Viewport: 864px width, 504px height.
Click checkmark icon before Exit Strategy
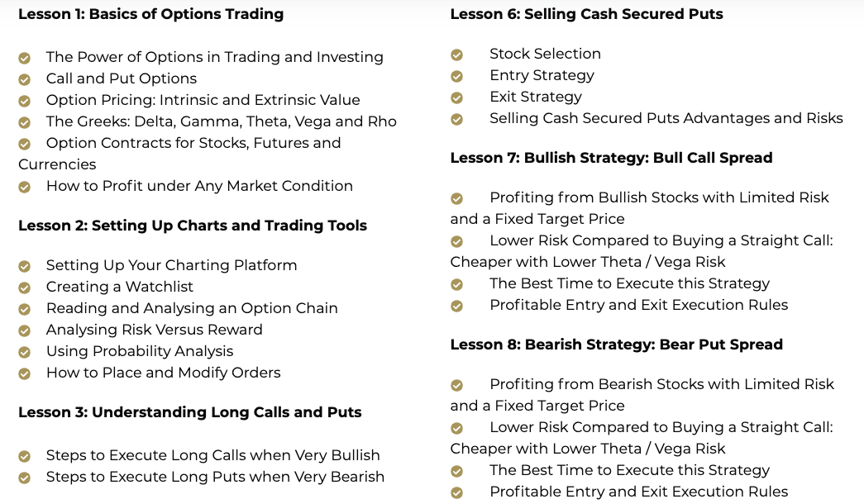click(456, 98)
